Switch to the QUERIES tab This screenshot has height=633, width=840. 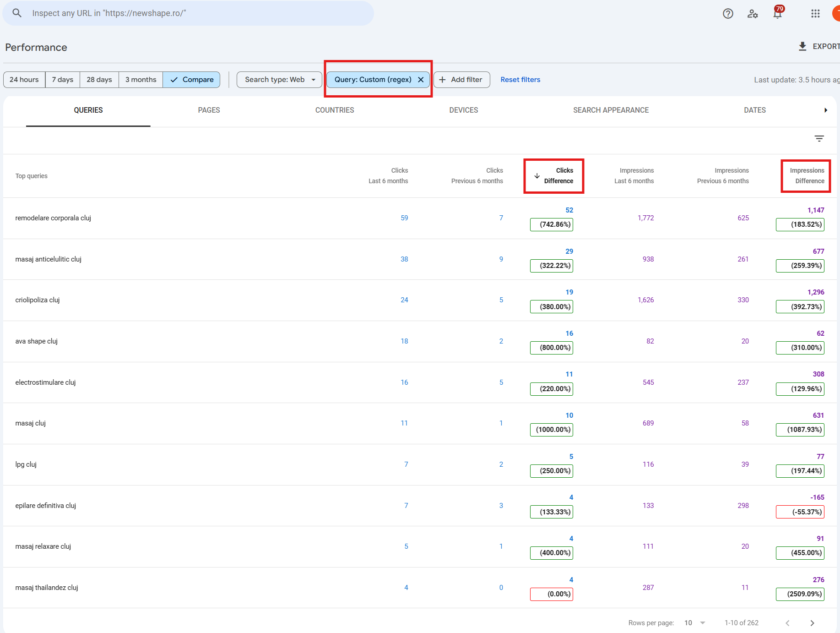coord(88,110)
